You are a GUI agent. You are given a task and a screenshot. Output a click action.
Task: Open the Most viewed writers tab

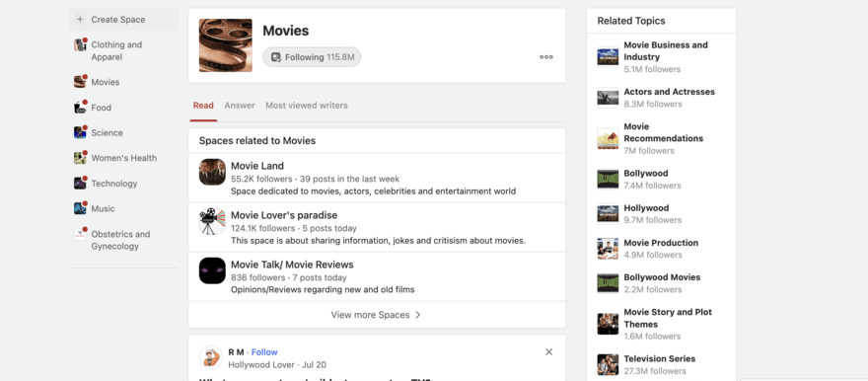tap(307, 106)
